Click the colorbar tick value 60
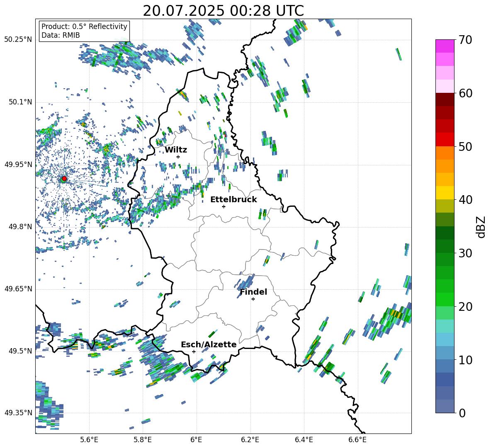Viewport: 491px width, 448px height. (x=465, y=93)
